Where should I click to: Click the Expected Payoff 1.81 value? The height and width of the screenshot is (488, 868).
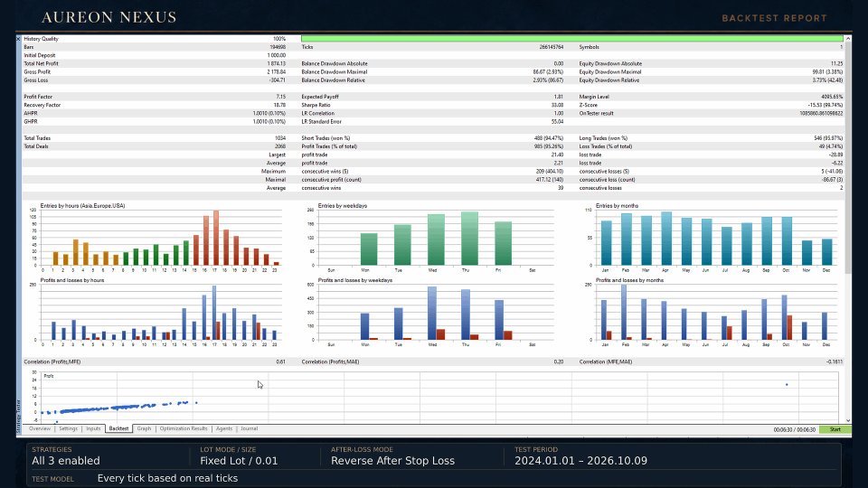click(559, 97)
